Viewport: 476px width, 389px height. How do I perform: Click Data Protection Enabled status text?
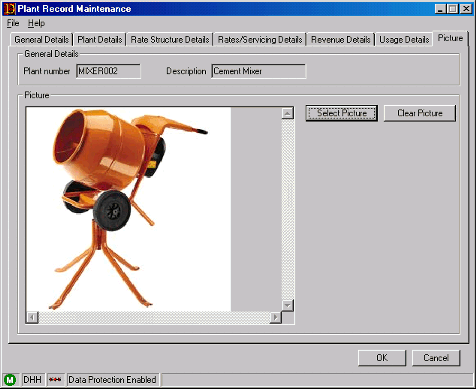[112, 380]
